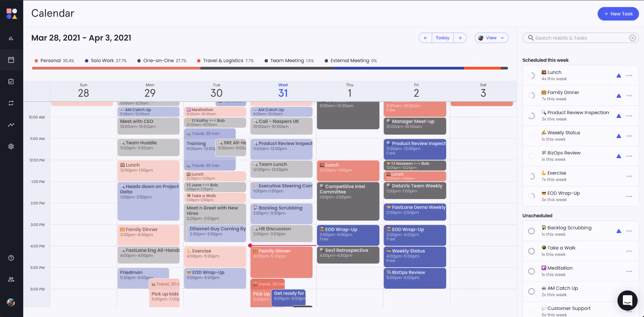
Task: Open the Team people icon in sidebar
Action: coord(11,279)
